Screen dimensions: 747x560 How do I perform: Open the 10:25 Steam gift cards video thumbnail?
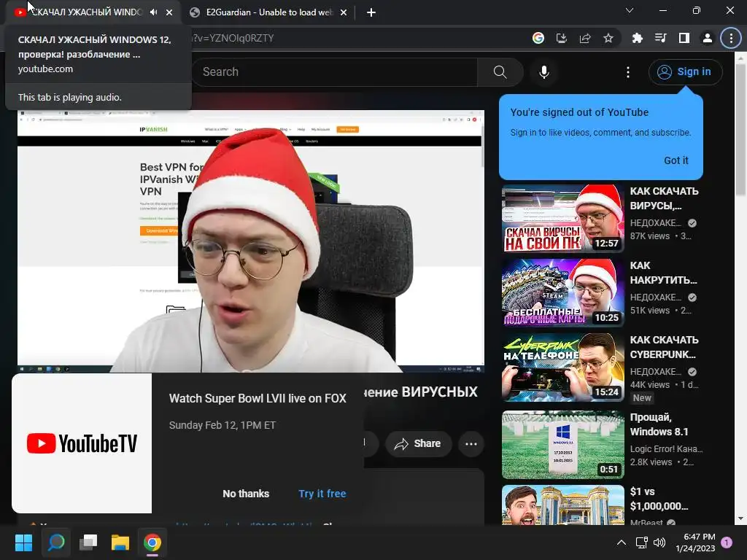click(562, 293)
